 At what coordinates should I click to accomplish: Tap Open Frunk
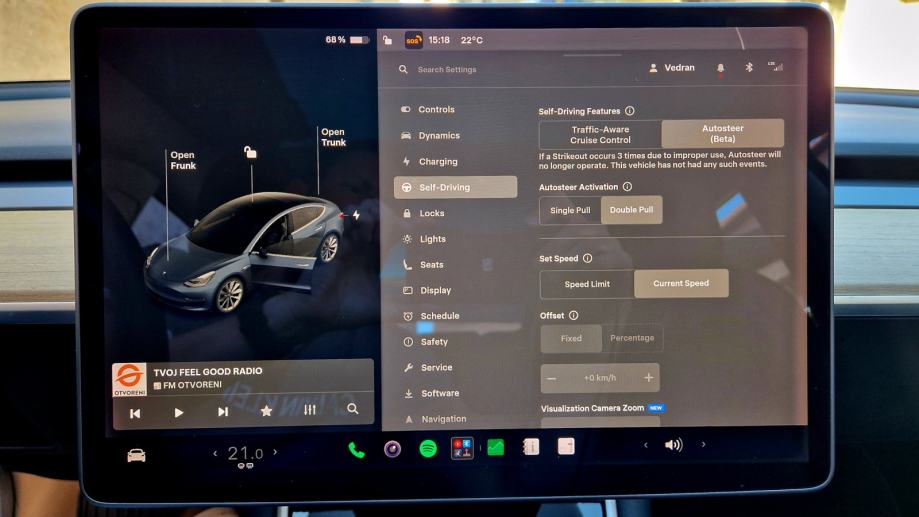[183, 161]
